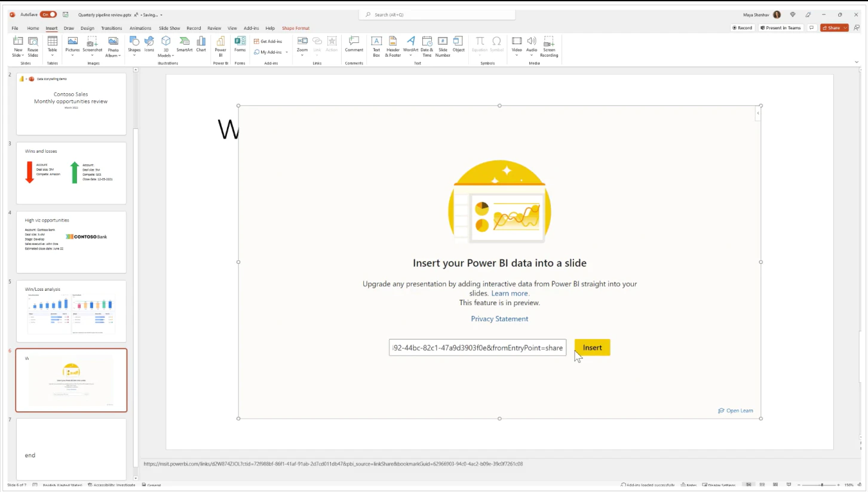This screenshot has width=868, height=492.
Task: Add a Comment from ribbon
Action: 354,45
